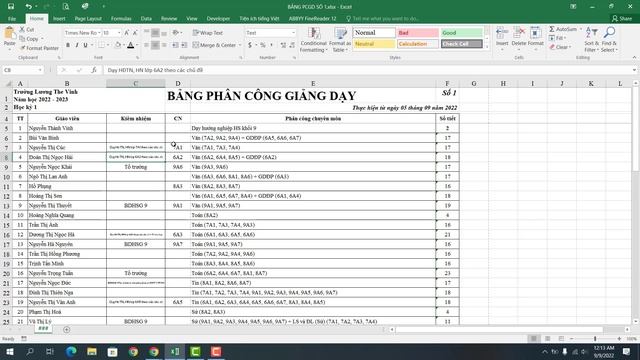640x360 pixels.
Task: Decrease font size with the smaller A
Action: click(135, 33)
